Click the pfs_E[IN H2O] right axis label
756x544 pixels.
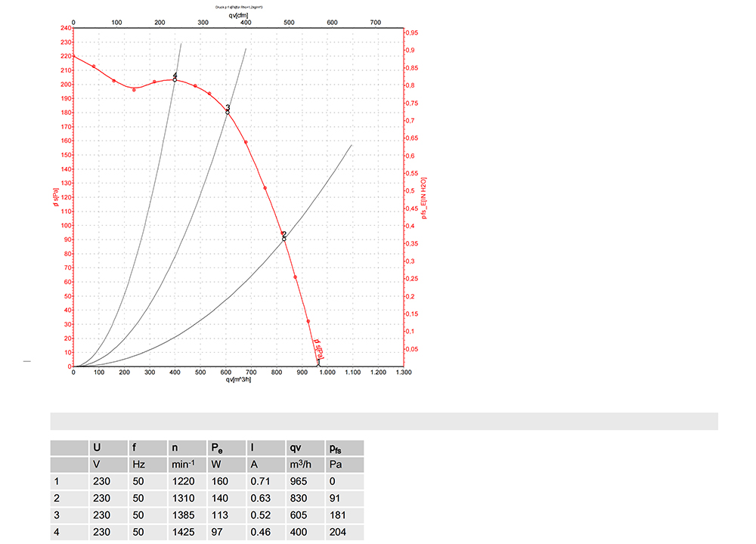point(425,199)
